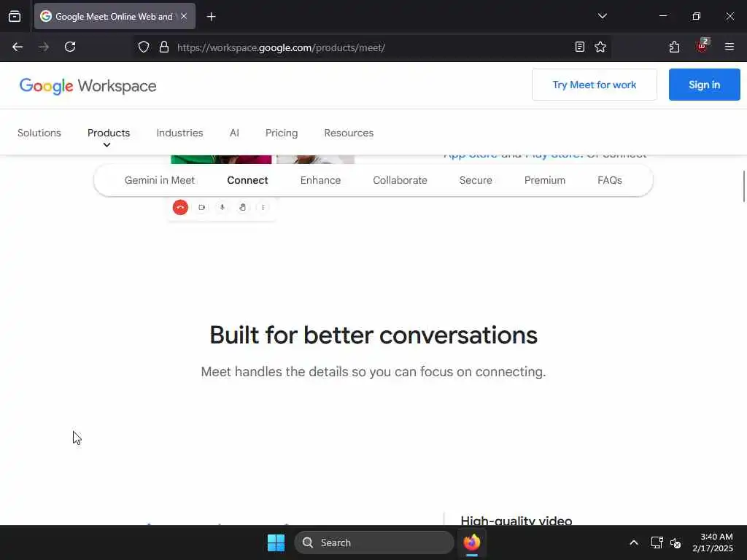Open the Products menu
Screen dimensions: 747x560
(109, 133)
